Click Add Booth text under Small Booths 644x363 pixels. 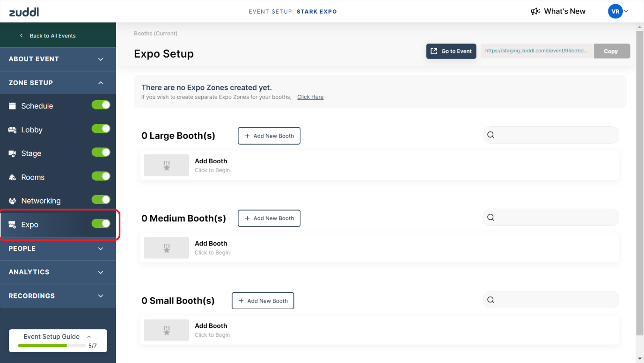pyautogui.click(x=211, y=326)
